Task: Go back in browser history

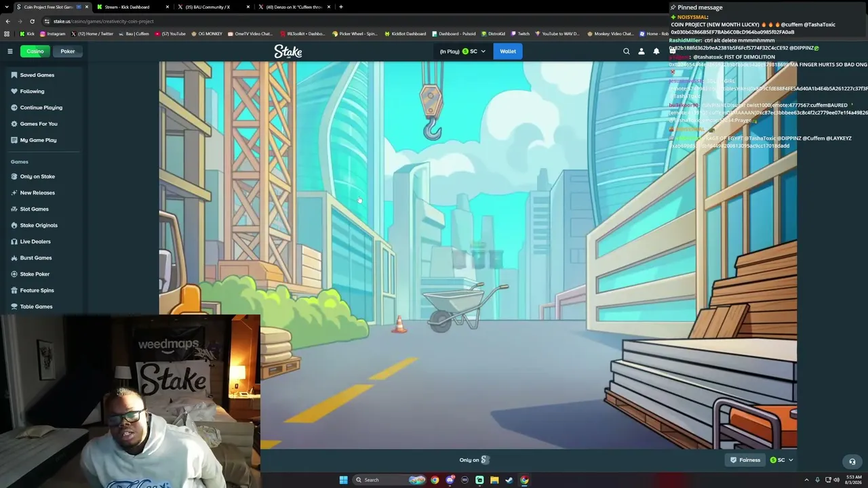Action: [7, 21]
